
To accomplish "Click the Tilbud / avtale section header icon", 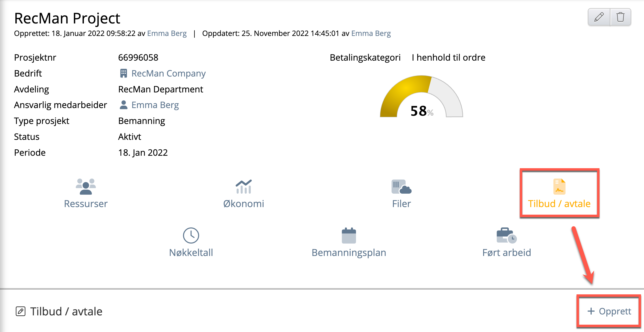I will click(x=21, y=311).
